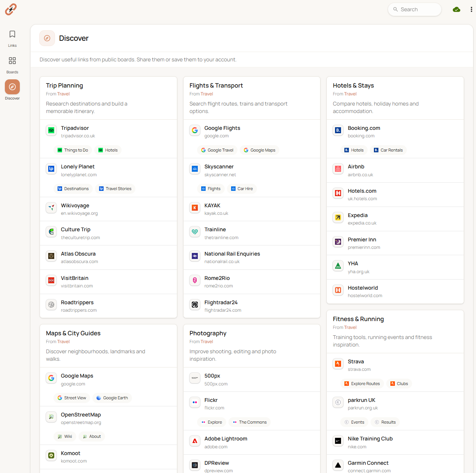Click the roadtrippers.com URL text
Viewport: 476px width, 473px height.
(79, 310)
